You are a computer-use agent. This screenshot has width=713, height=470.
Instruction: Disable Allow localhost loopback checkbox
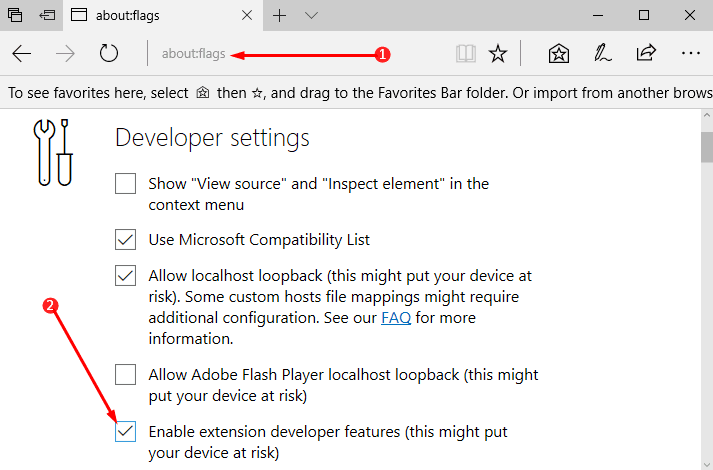click(125, 275)
